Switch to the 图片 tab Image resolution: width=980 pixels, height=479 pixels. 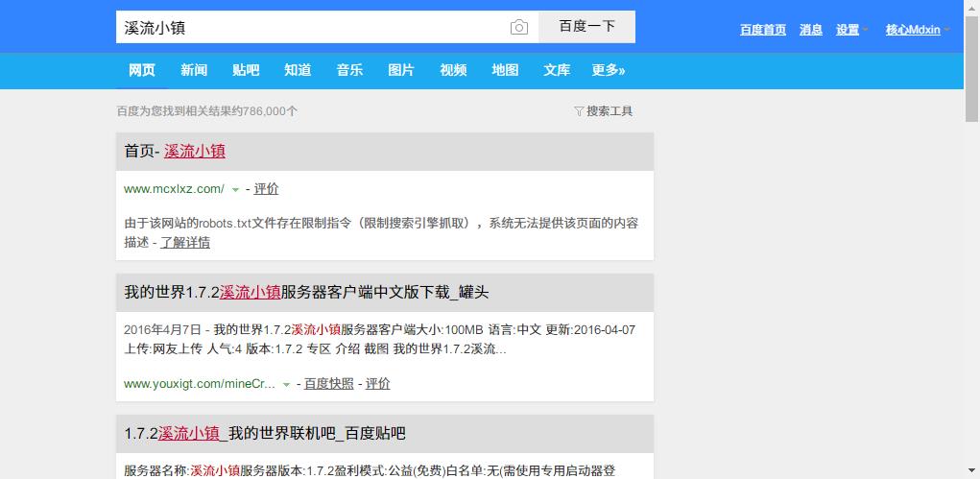coord(401,71)
